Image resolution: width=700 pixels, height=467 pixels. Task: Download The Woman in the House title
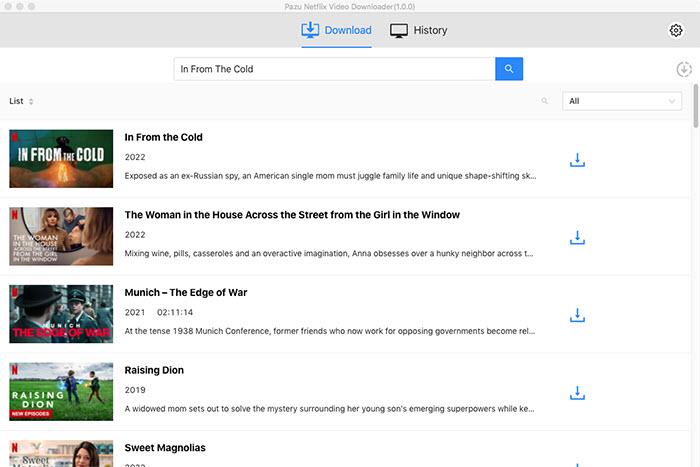tap(576, 238)
